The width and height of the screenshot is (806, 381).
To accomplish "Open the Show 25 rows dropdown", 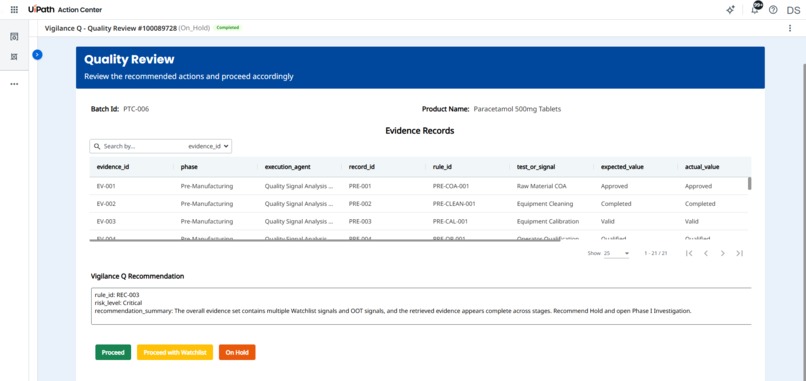I will [x=616, y=253].
